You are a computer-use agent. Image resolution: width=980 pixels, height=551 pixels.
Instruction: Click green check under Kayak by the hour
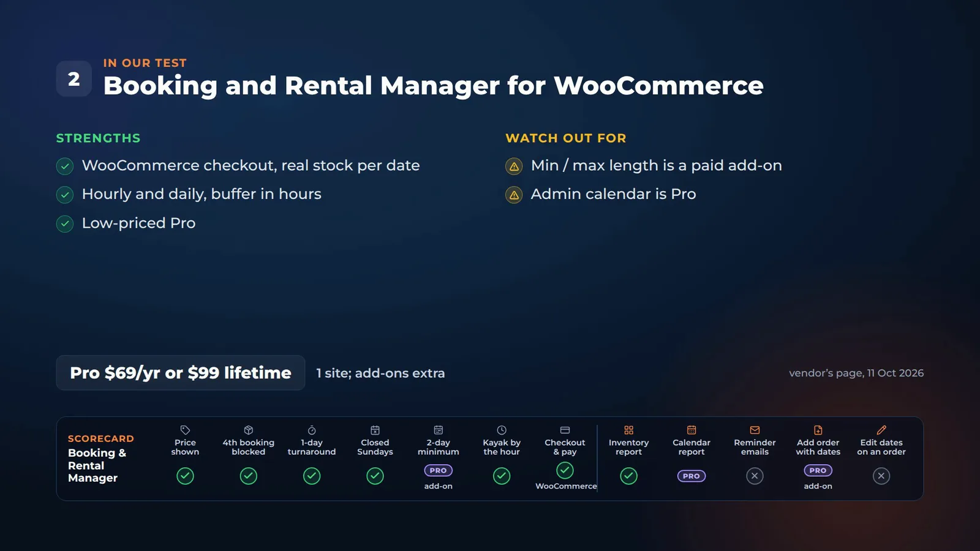coord(502,476)
